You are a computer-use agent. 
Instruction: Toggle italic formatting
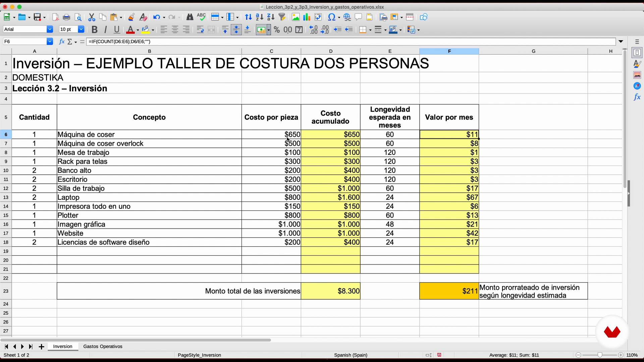point(106,30)
